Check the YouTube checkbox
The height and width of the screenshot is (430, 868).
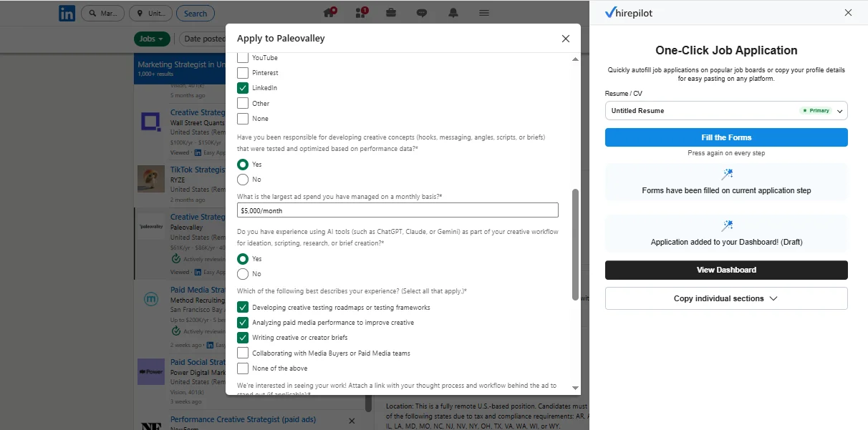243,57
